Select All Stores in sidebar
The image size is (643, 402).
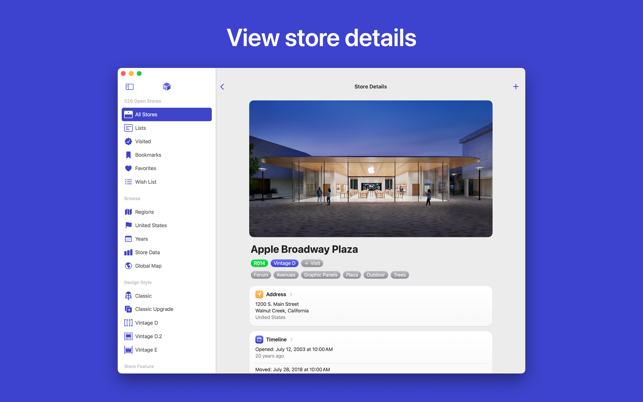(166, 114)
